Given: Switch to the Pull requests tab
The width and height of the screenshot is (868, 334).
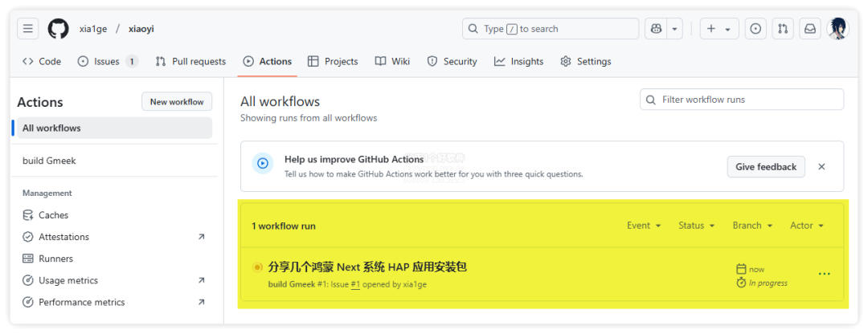Looking at the screenshot, I should (191, 61).
